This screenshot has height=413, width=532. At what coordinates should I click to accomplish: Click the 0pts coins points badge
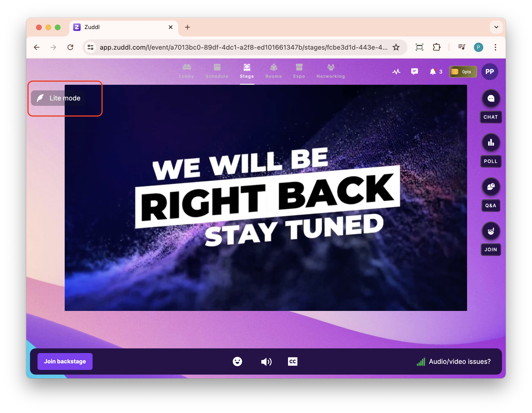(x=463, y=72)
